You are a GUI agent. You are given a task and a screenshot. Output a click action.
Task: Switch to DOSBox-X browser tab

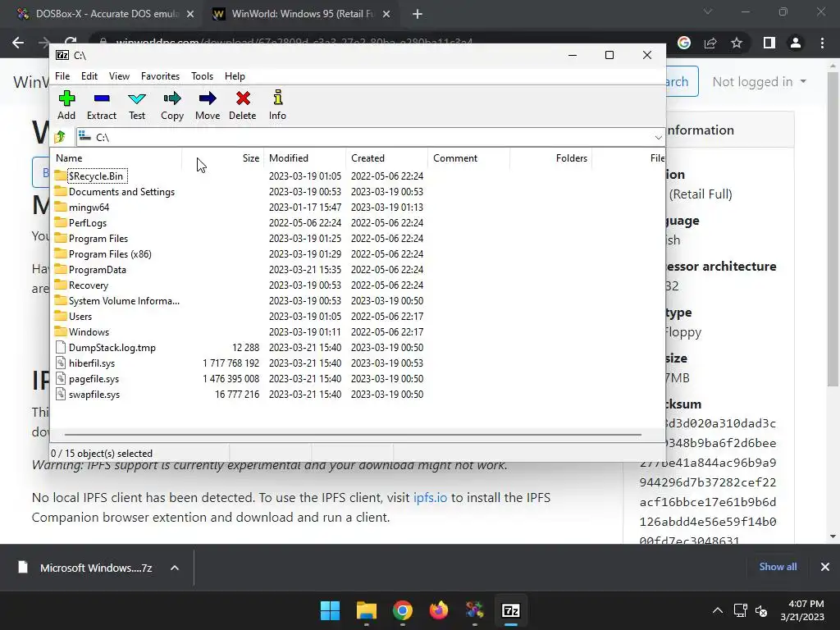(x=98, y=14)
